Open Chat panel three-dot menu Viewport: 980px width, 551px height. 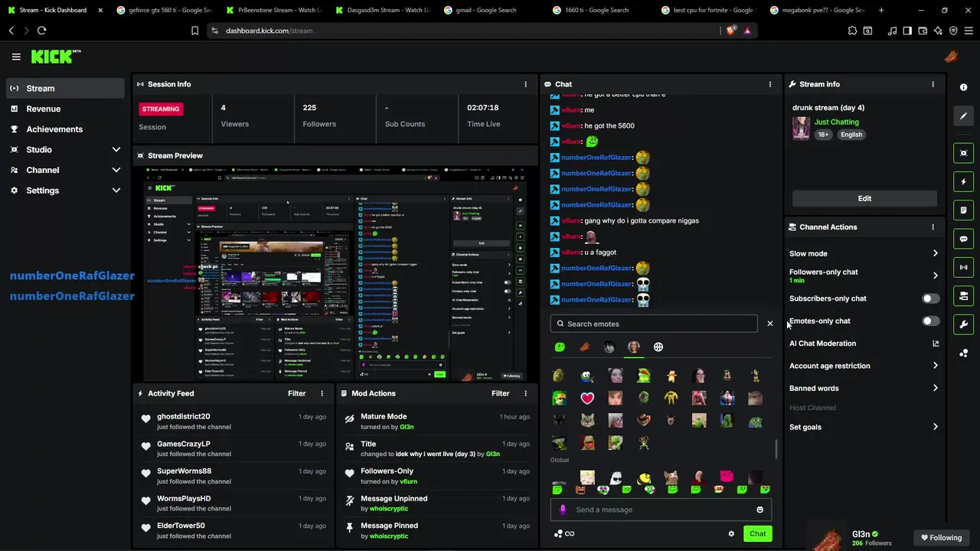tap(770, 84)
